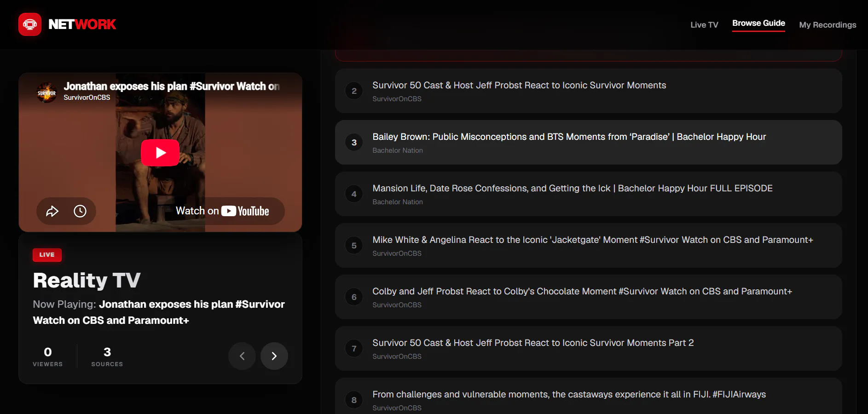Viewport: 868px width, 414px height.
Task: Click SurvivorOnCBS channel name in the player
Action: pyautogui.click(x=87, y=98)
